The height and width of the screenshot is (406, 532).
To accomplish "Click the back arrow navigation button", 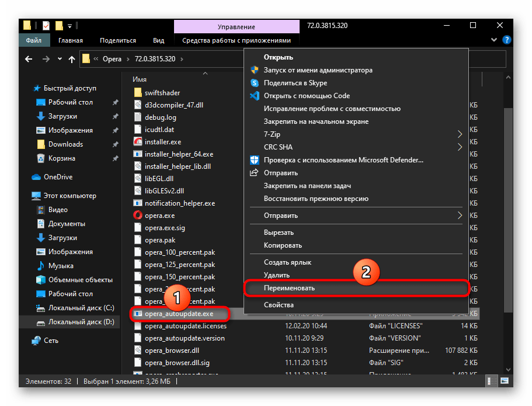I will point(29,59).
